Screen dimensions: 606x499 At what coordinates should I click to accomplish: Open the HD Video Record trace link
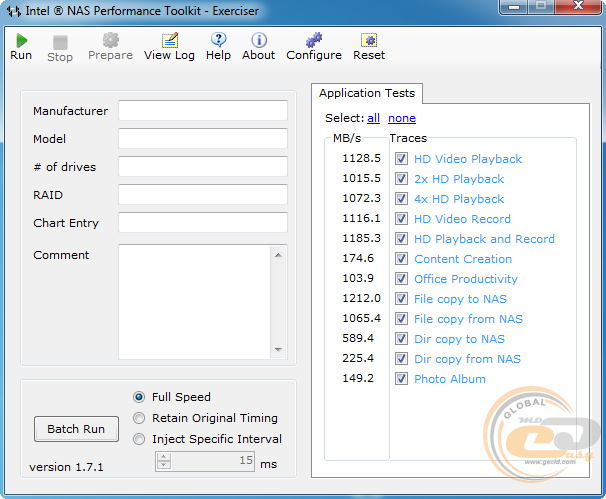click(x=462, y=219)
